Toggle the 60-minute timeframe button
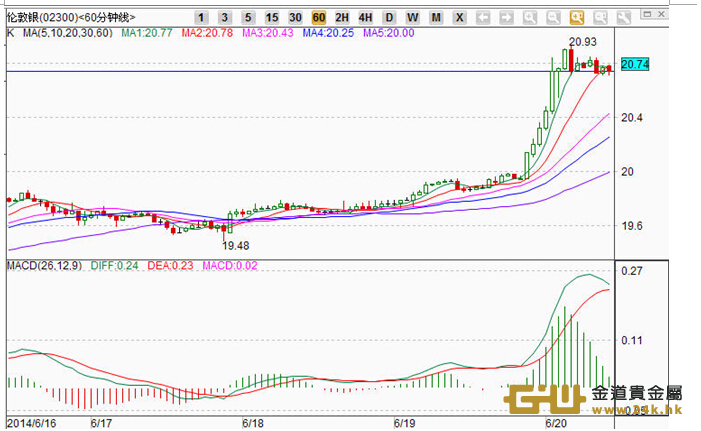Image resolution: width=701 pixels, height=431 pixels. (x=318, y=18)
